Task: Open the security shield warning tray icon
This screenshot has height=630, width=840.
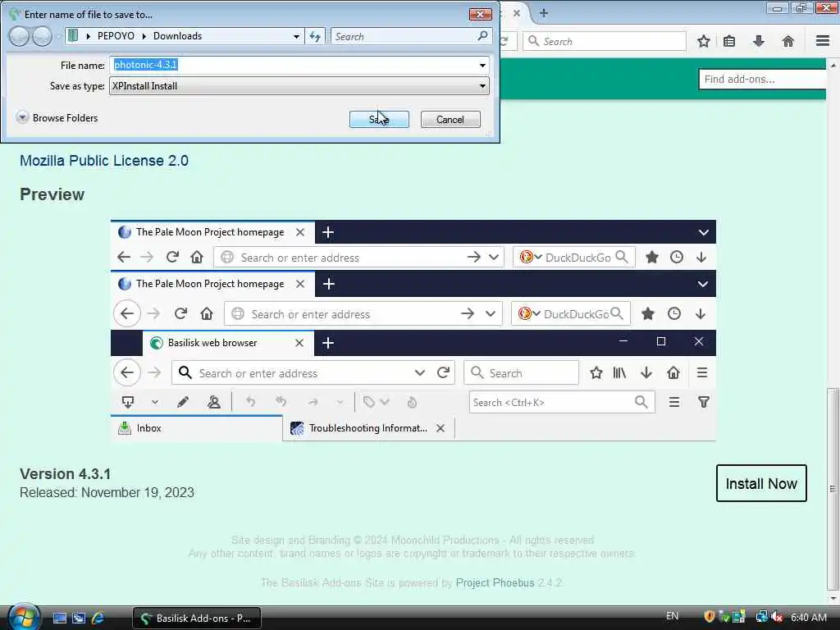Action: pyautogui.click(x=710, y=617)
